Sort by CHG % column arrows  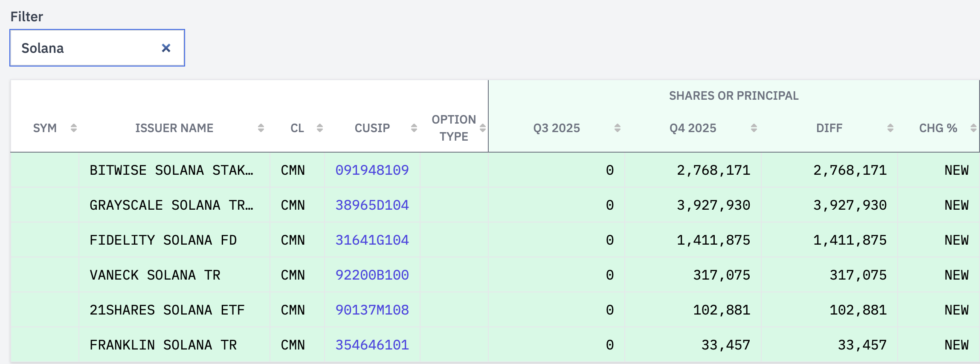click(973, 128)
